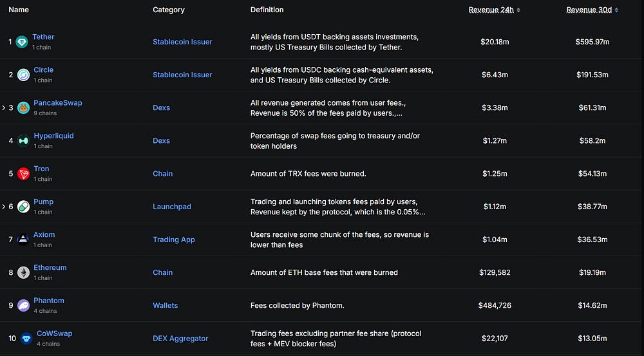
Task: Click the Phantom ghost logo icon
Action: [23, 306]
